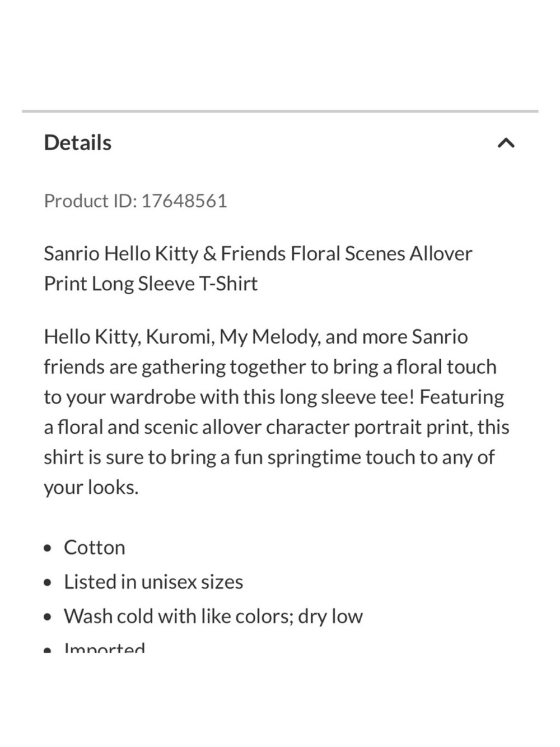Click the gray divider line above Details

pos(280,112)
